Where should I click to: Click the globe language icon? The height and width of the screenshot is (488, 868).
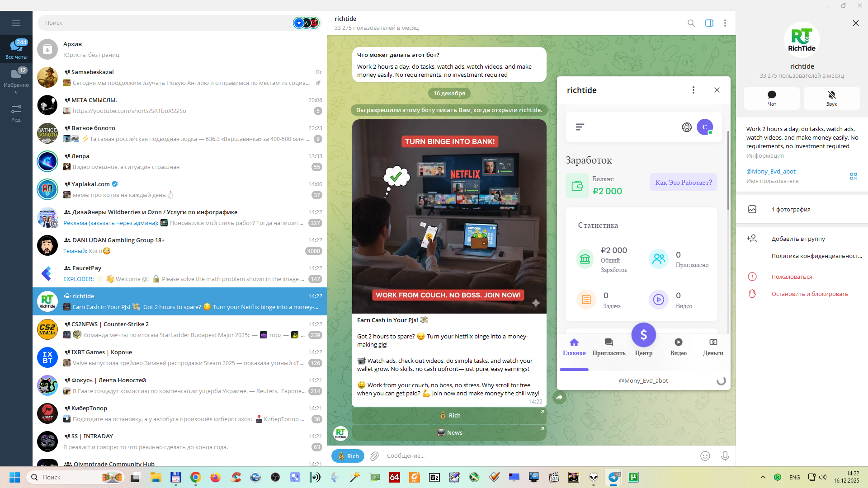(686, 127)
